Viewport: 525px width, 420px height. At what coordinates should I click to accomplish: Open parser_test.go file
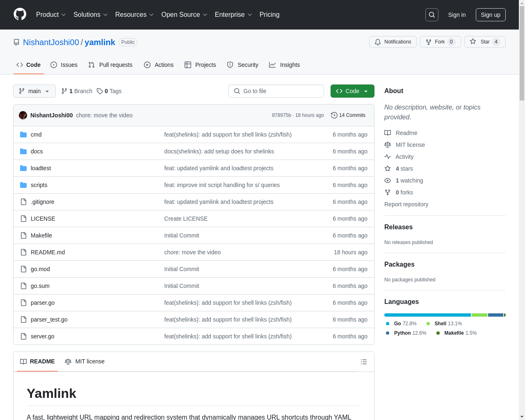49,320
